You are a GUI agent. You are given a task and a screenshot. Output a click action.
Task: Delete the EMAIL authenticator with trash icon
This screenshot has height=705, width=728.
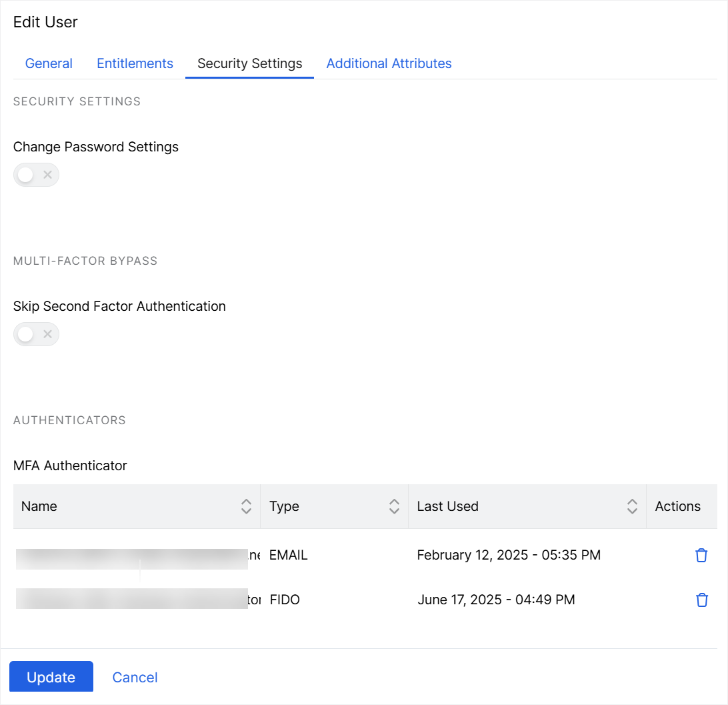[701, 555]
